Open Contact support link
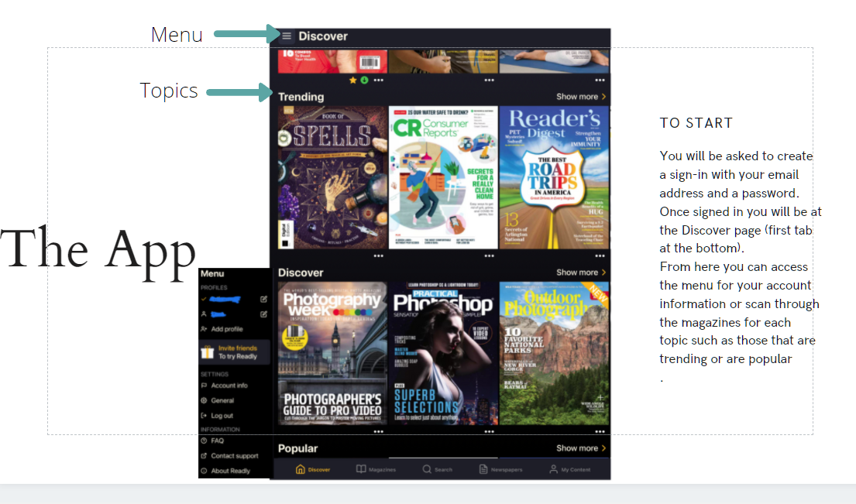Viewport: 856px width, 504px height. point(230,456)
